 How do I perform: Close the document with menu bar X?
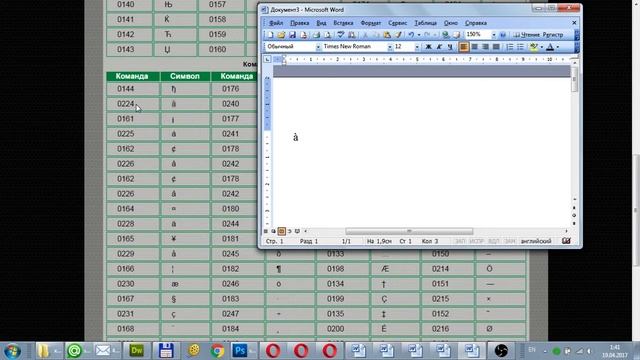pyautogui.click(x=574, y=23)
